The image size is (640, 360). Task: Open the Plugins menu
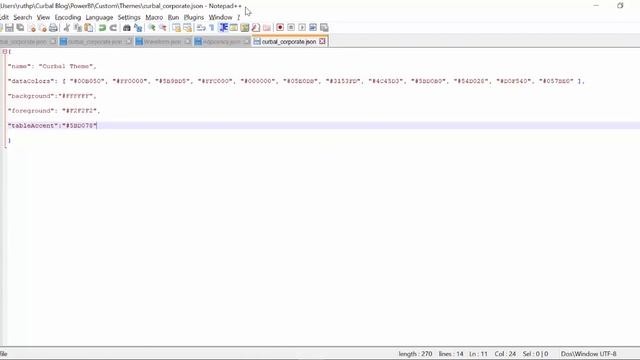(193, 17)
